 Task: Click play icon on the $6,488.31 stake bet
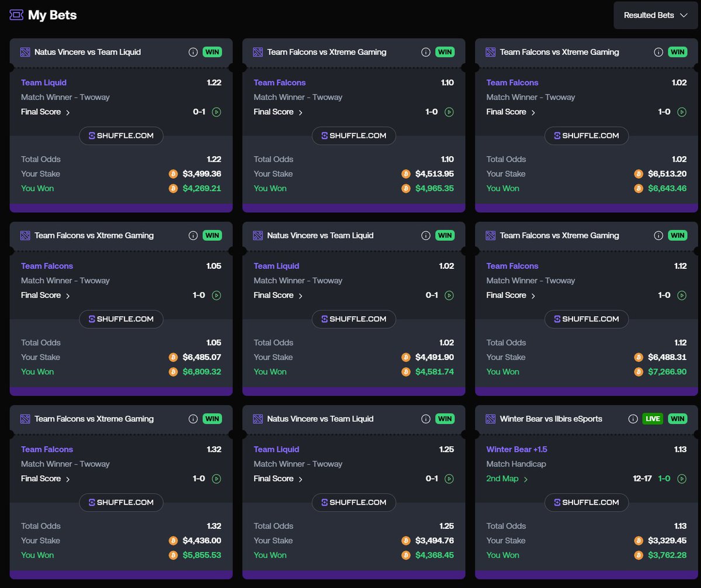[682, 296]
